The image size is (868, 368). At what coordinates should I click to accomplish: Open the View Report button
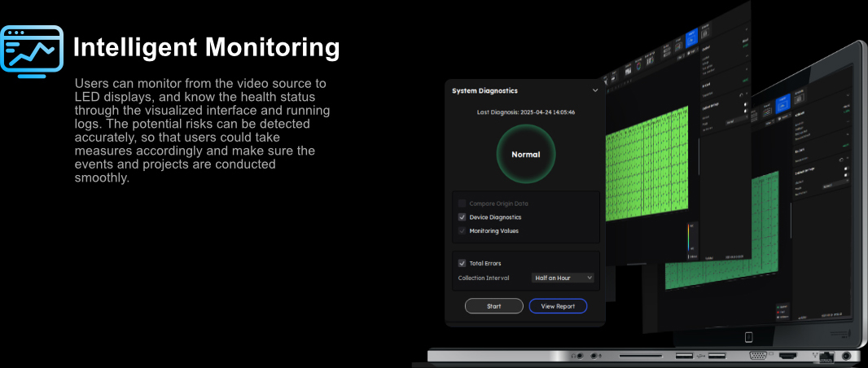click(558, 306)
